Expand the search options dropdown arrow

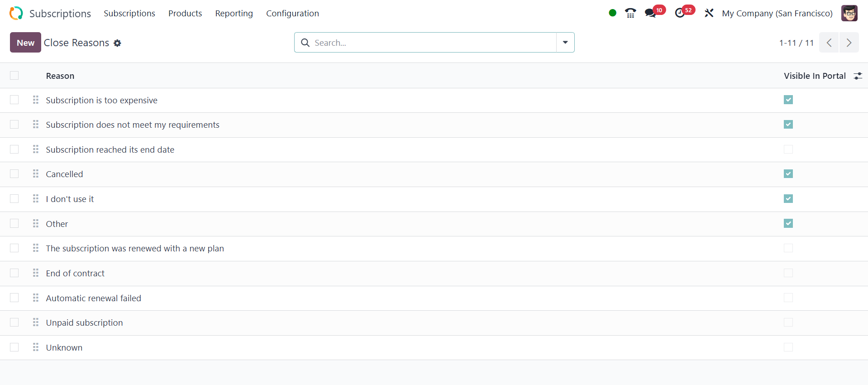click(565, 43)
